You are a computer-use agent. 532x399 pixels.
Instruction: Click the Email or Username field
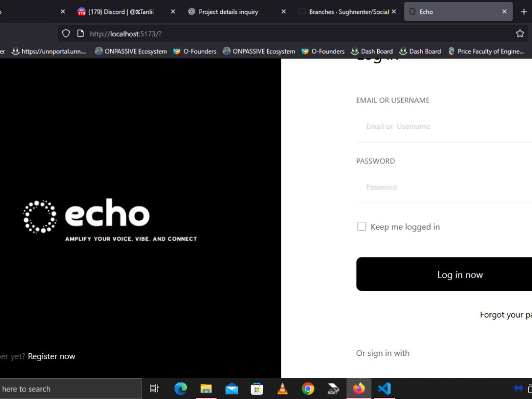point(444,127)
